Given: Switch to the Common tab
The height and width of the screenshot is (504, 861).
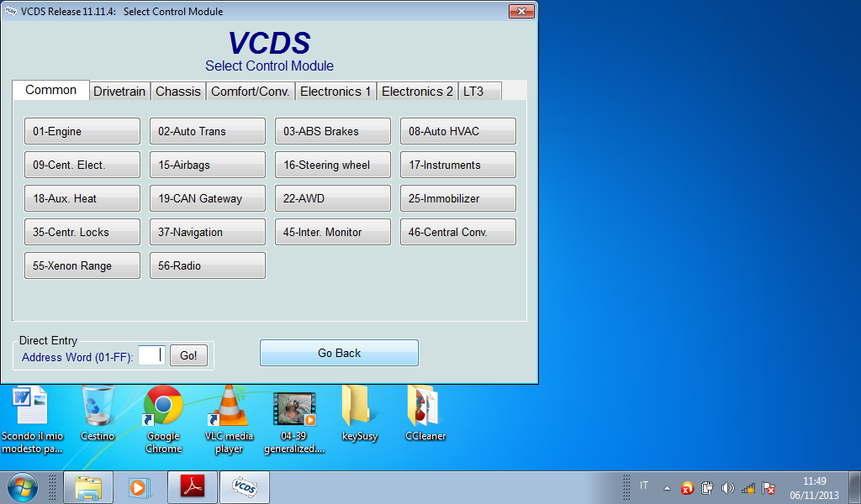Looking at the screenshot, I should point(50,90).
